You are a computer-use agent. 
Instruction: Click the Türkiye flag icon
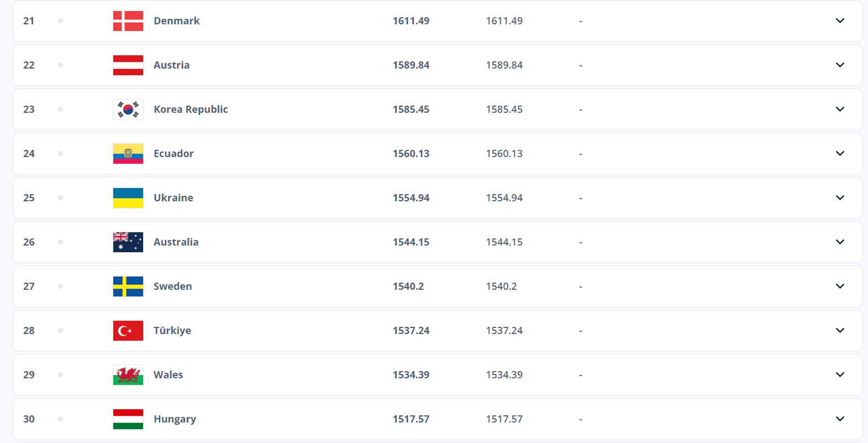[x=128, y=331]
